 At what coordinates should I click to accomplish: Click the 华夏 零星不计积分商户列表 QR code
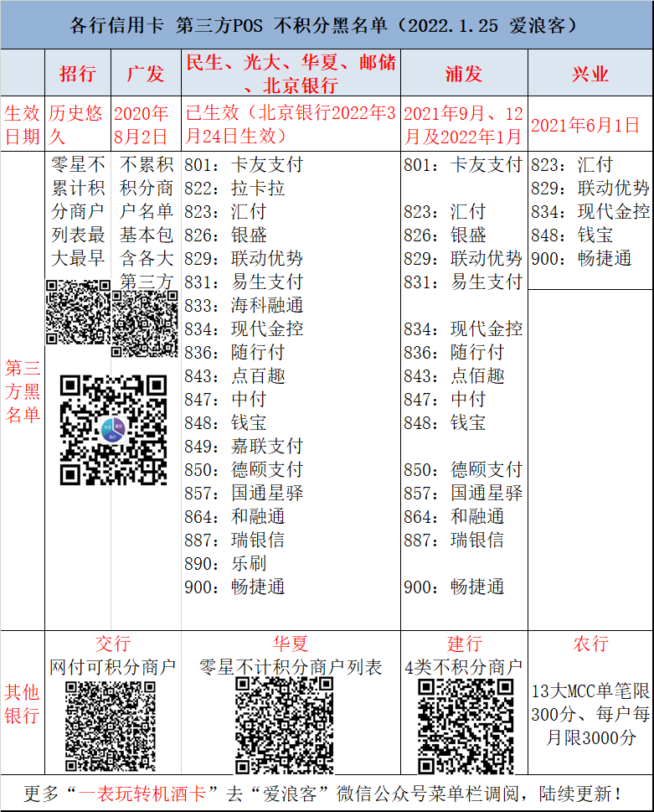coord(284,726)
